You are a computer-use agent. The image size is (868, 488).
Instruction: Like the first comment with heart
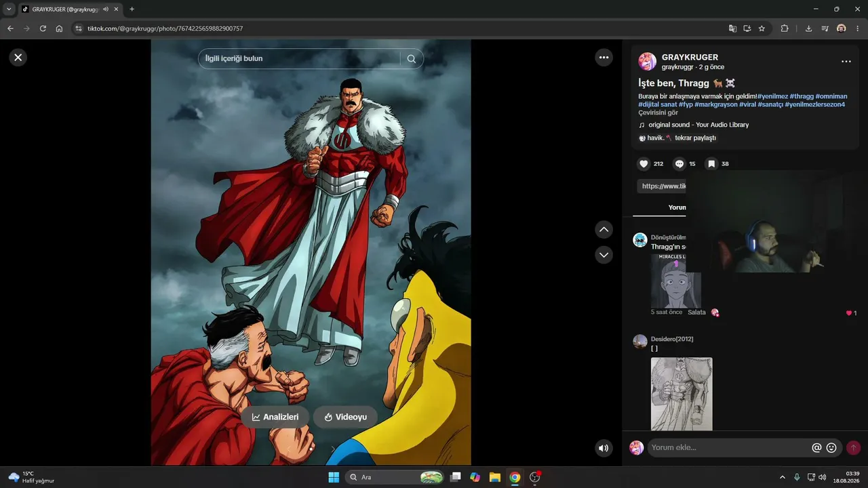[x=849, y=313]
